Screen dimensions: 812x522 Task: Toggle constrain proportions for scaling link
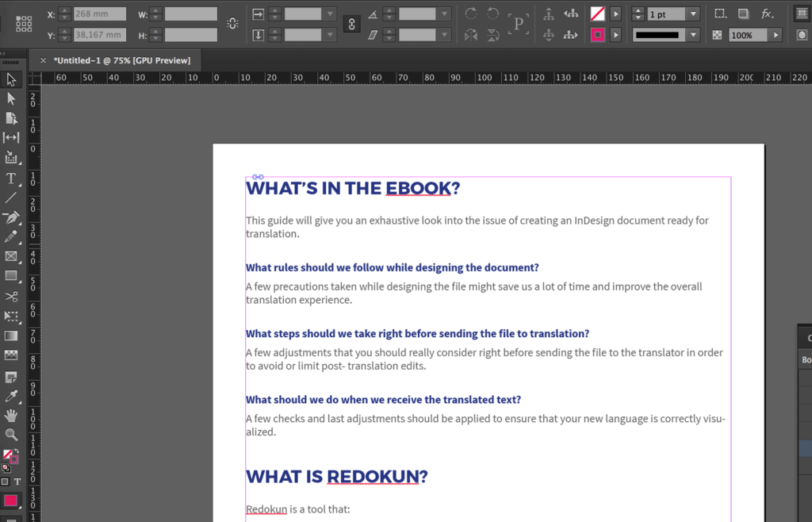coord(351,24)
